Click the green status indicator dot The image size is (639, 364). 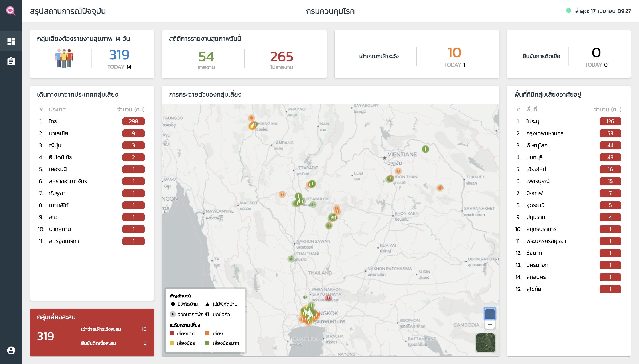tap(568, 10)
